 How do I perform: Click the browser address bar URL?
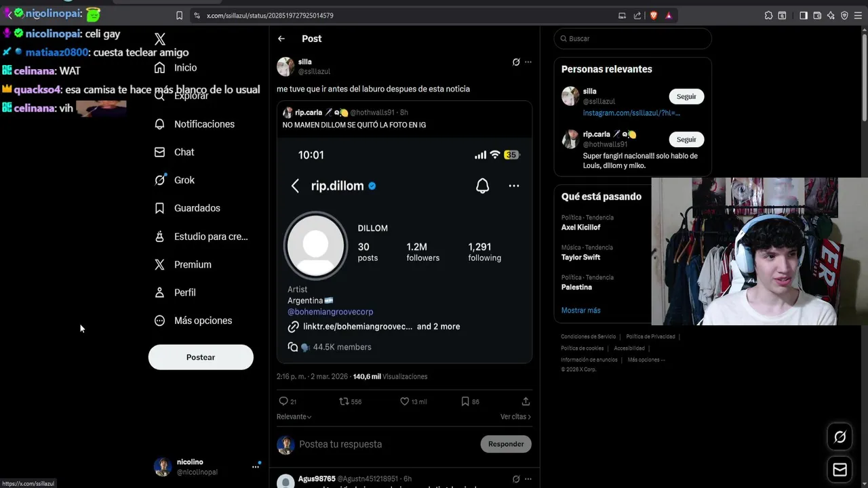270,16
